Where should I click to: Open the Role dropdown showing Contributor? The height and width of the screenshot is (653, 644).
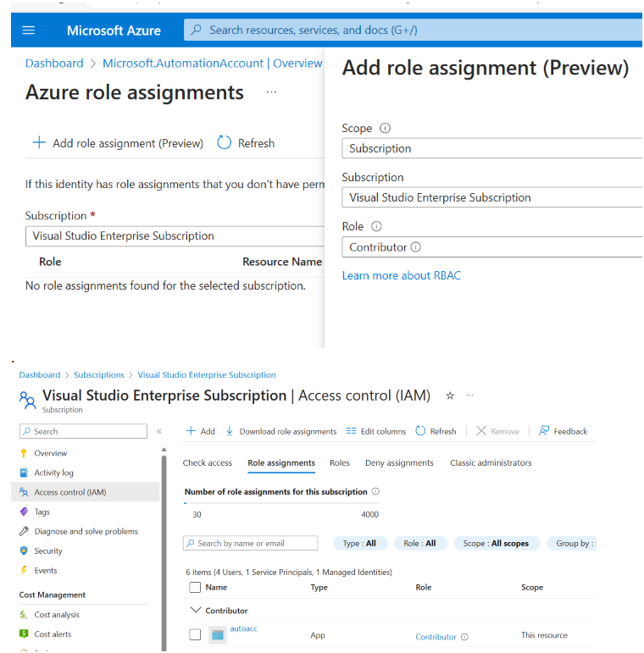point(492,247)
